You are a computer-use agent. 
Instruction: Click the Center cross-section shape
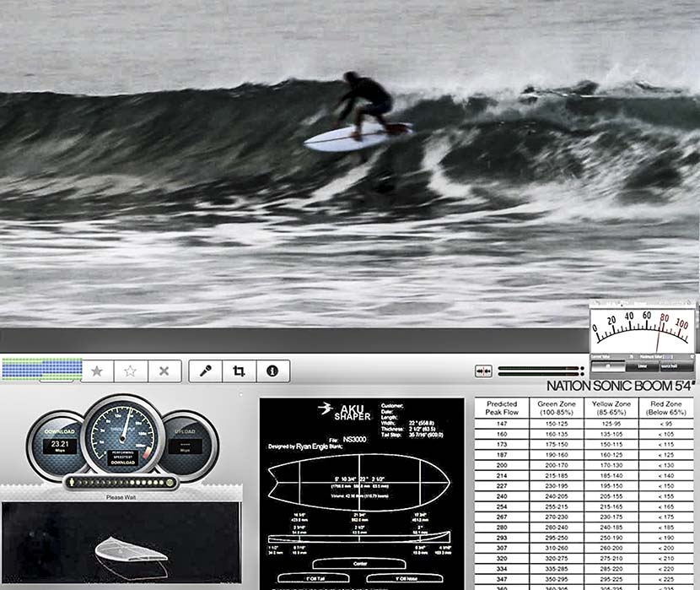pyautogui.click(x=359, y=564)
